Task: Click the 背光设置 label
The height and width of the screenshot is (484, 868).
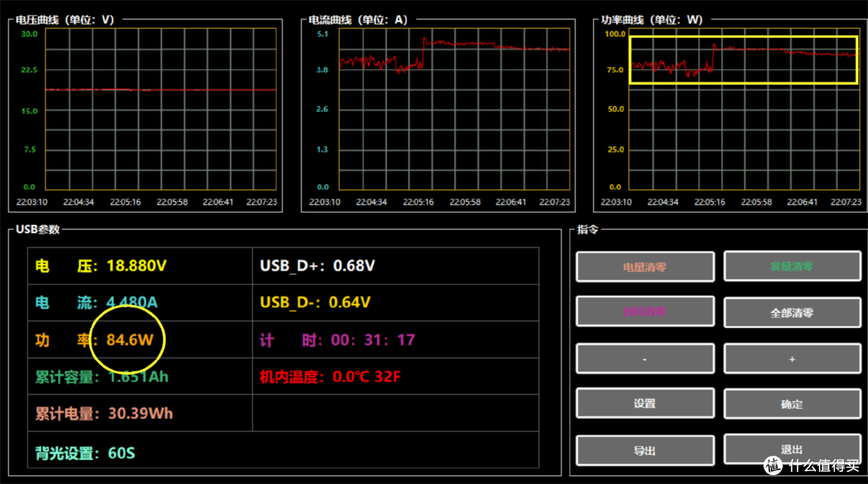Action: click(67, 453)
